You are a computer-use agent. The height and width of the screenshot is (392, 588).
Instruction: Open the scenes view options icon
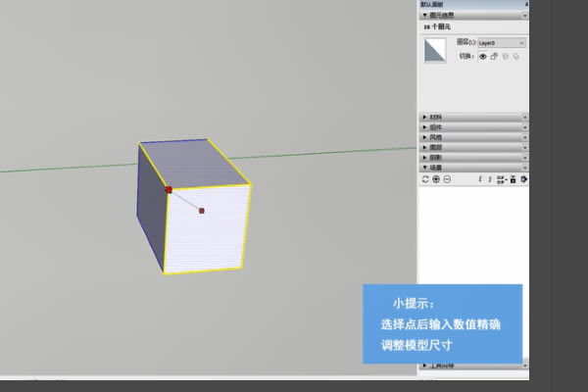point(502,179)
